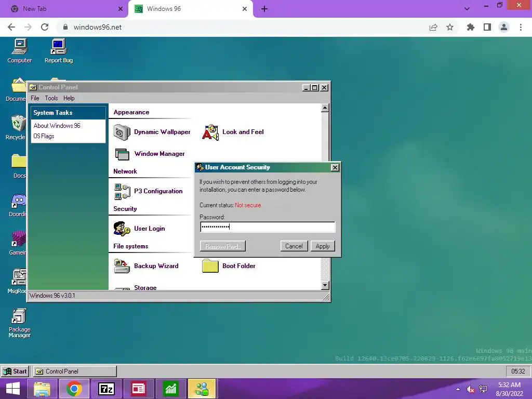Click the green chart app in taskbar
Image resolution: width=532 pixels, height=399 pixels.
[x=170, y=389]
